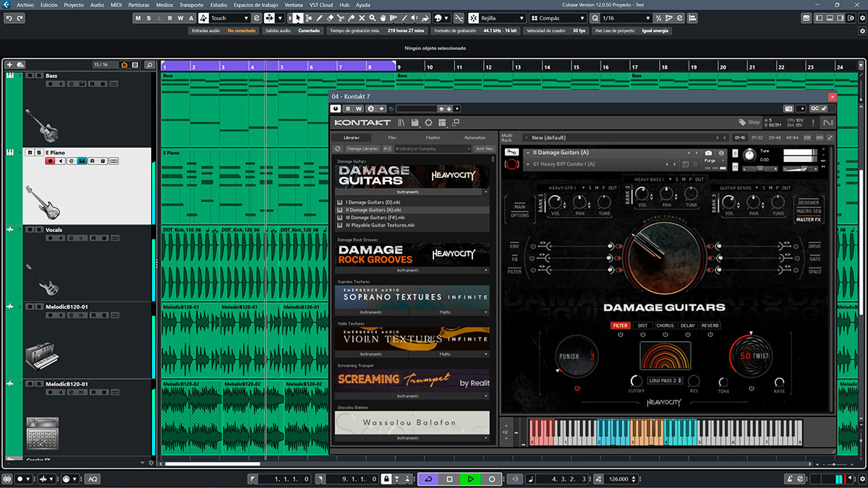
Task: Toggle the Kontakt plugin power bypass button
Action: pos(336,108)
